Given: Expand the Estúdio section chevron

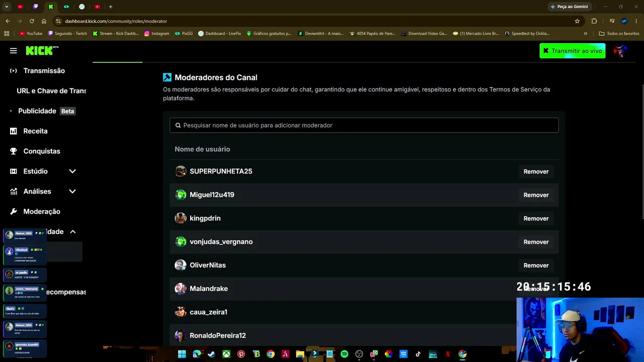Looking at the screenshot, I should pos(72,171).
